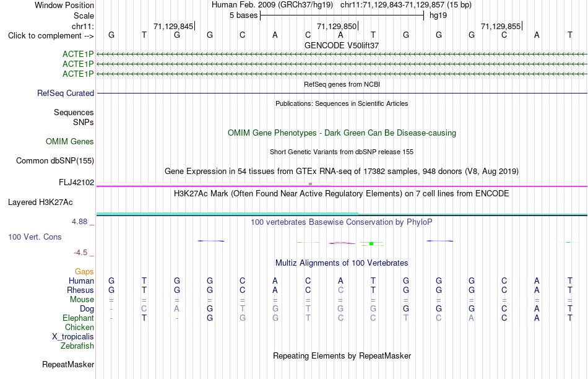Open the OMIM Genes track label
Viewport: 588px width, 379px height.
click(70, 141)
